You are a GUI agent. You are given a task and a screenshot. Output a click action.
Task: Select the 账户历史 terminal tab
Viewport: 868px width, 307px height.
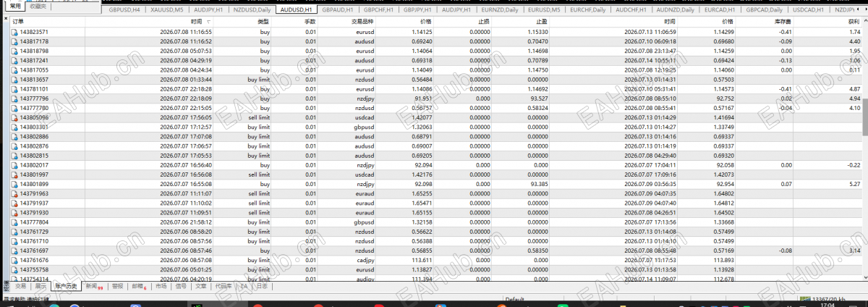67,286
